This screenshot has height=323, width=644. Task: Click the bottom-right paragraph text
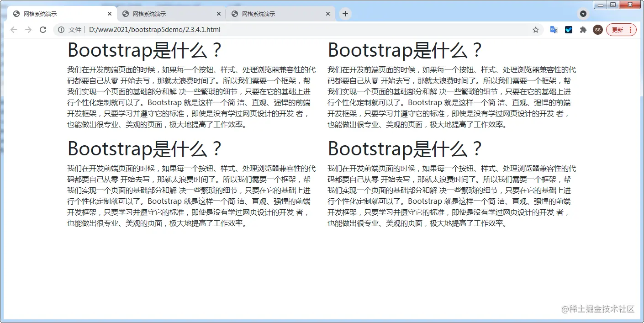(452, 196)
